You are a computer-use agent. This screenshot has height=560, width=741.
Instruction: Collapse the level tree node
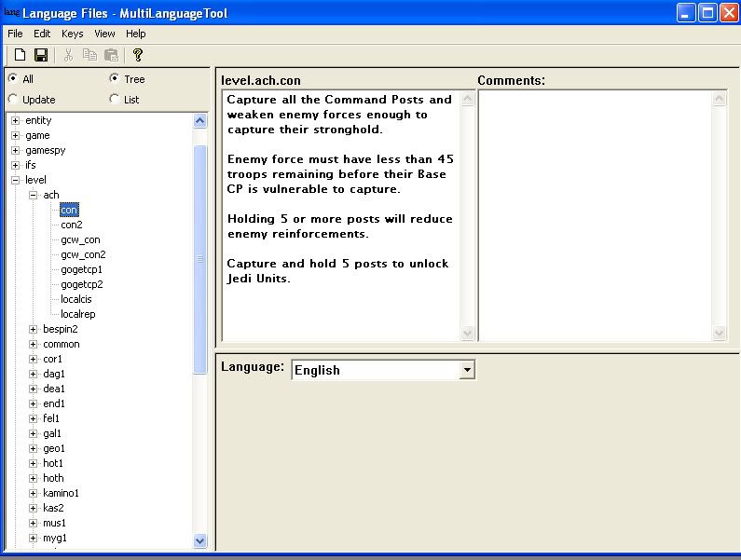click(16, 180)
